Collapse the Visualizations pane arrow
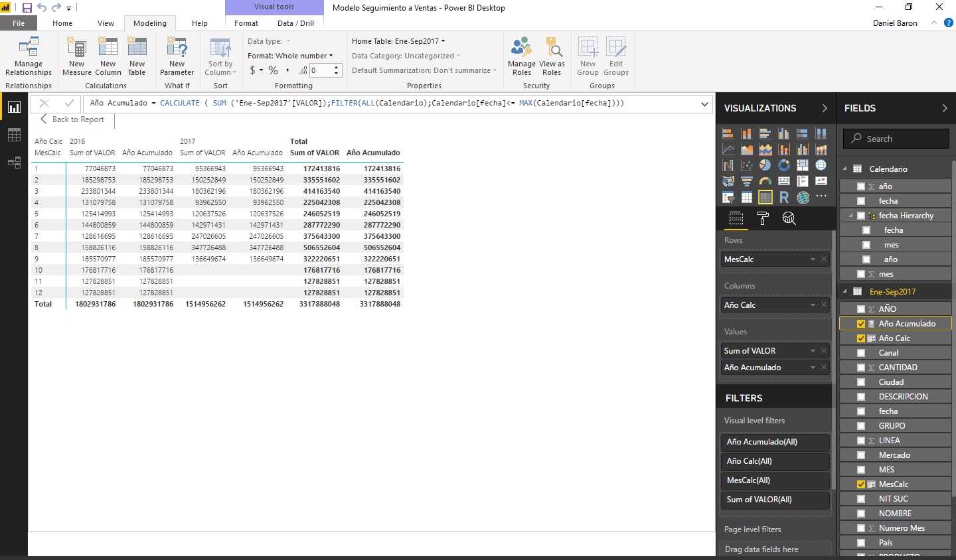956x560 pixels. (825, 108)
